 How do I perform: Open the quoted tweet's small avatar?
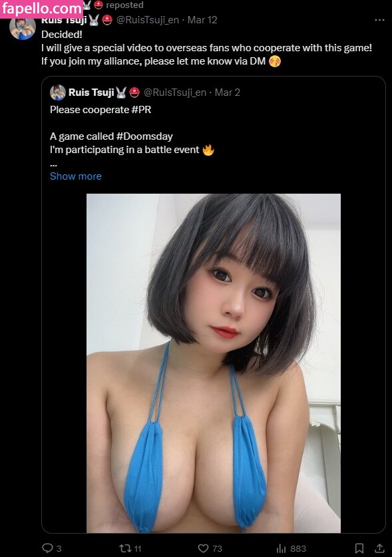point(58,93)
